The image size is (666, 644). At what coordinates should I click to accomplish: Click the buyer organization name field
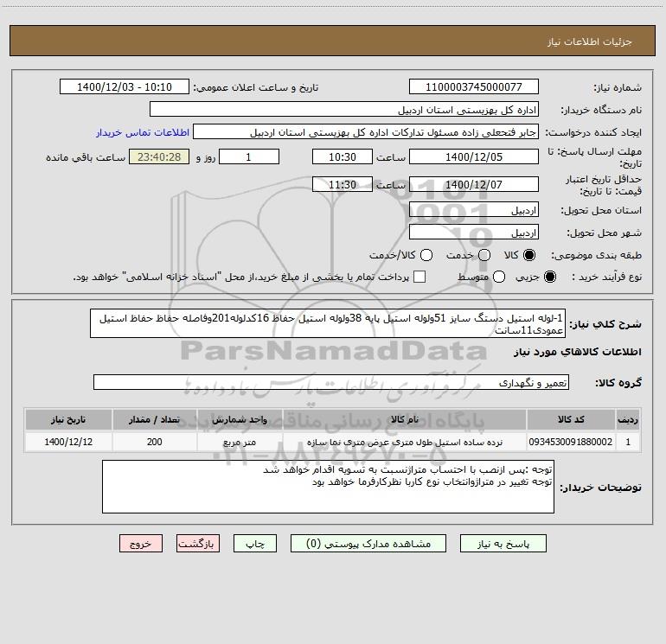pyautogui.click(x=344, y=110)
